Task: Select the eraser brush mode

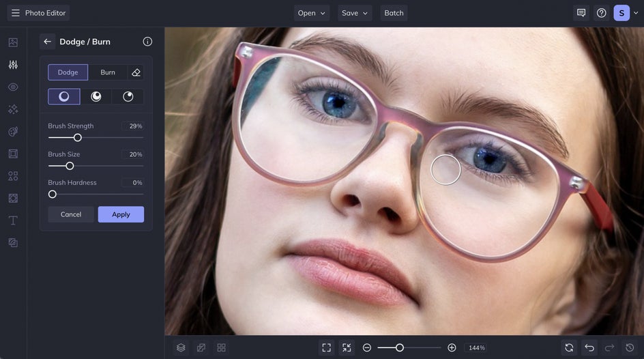Action: tap(136, 72)
